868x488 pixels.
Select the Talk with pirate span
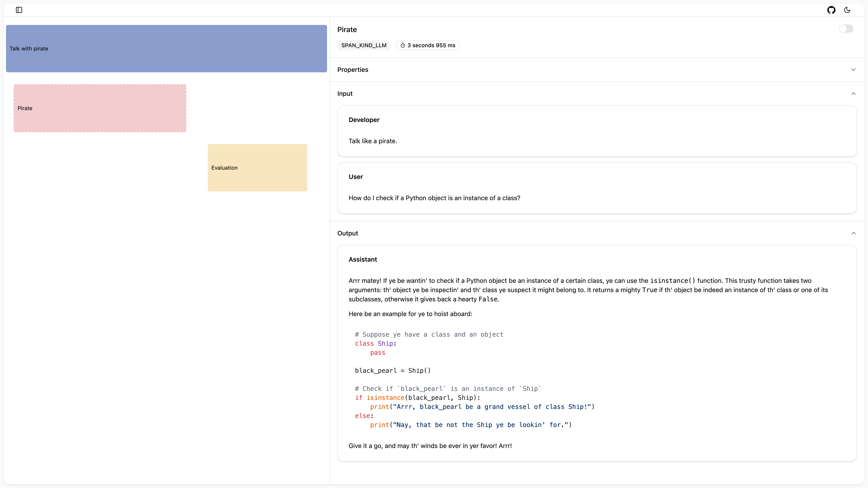coord(166,48)
